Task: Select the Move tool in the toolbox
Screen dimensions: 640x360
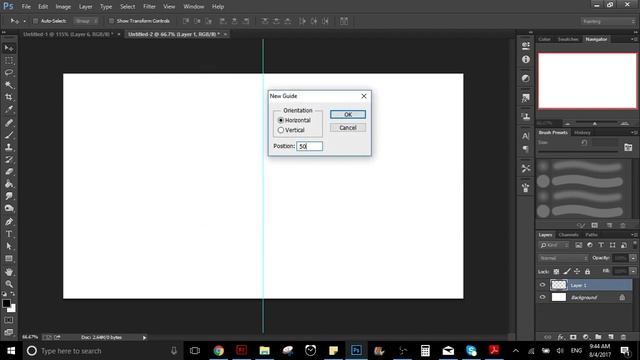Action: pyautogui.click(x=9, y=48)
